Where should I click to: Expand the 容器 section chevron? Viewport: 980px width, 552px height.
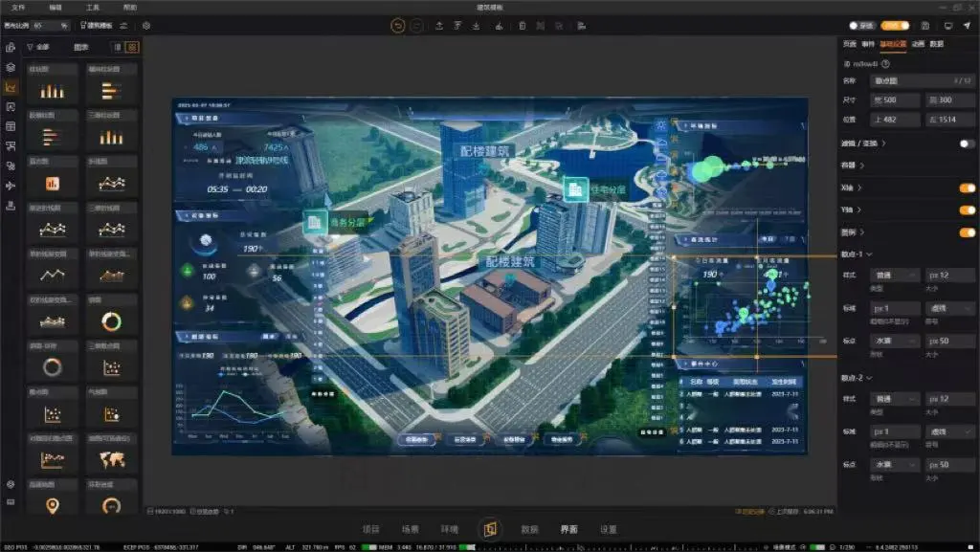(862, 166)
